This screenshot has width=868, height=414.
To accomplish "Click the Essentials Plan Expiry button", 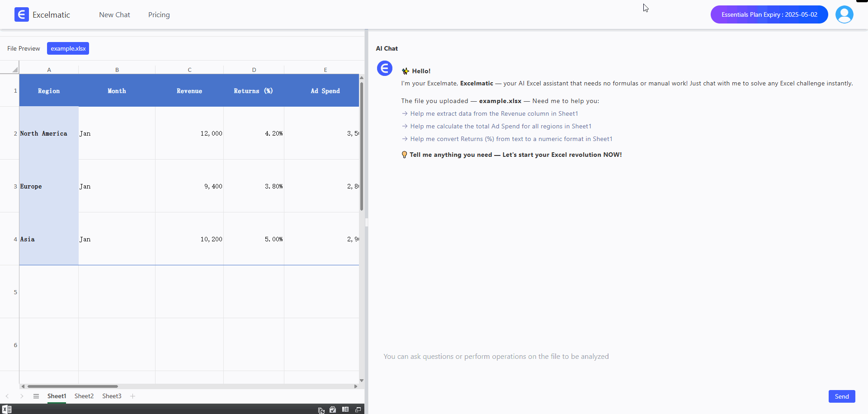I will point(769,14).
